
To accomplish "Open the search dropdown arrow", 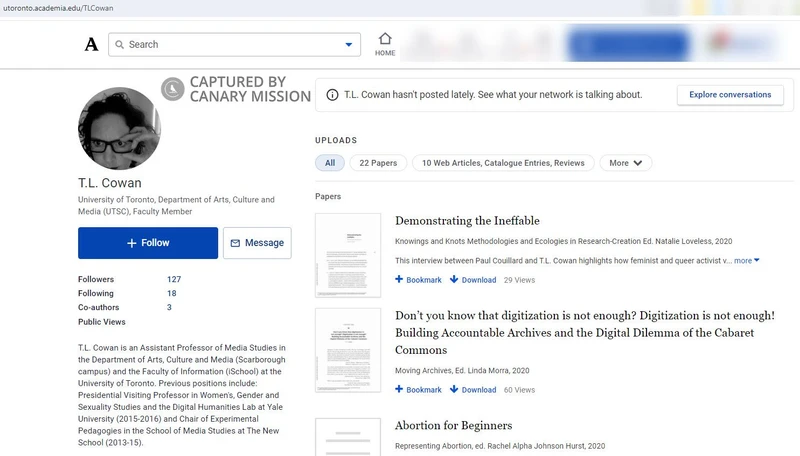I will [348, 44].
